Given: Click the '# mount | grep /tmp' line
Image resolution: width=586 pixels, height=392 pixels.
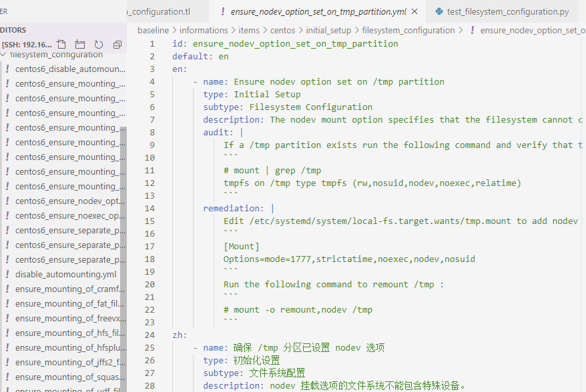Looking at the screenshot, I should click(272, 171).
